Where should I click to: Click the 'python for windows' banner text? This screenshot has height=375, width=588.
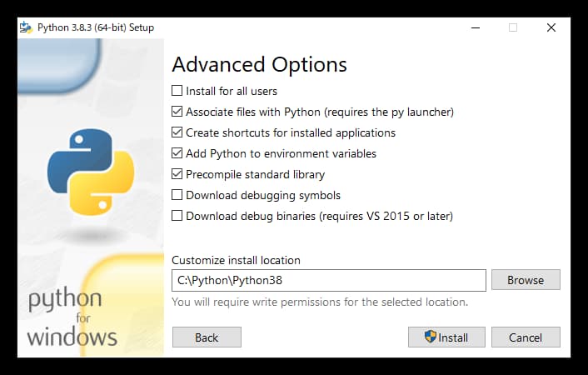pyautogui.click(x=72, y=317)
